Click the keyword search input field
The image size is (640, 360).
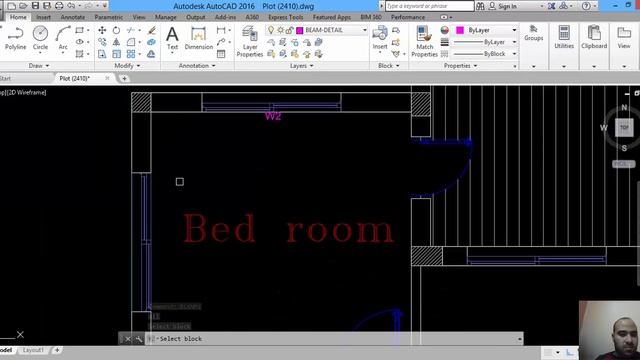pyautogui.click(x=429, y=6)
